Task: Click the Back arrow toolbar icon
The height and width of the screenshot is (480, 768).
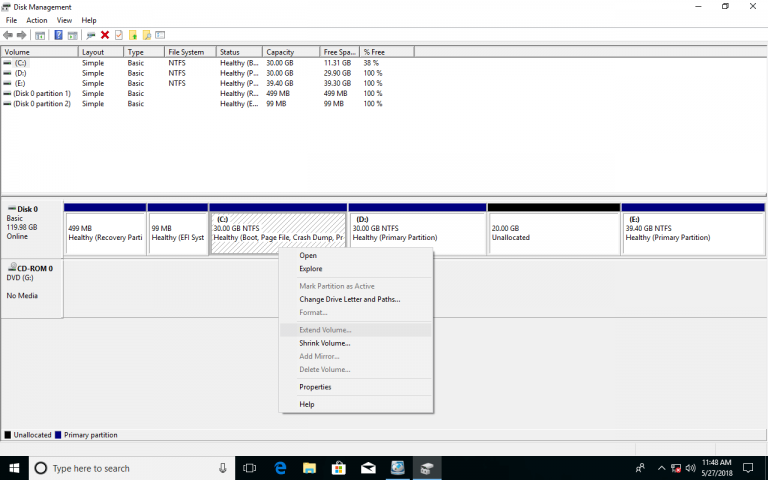Action: 8,35
